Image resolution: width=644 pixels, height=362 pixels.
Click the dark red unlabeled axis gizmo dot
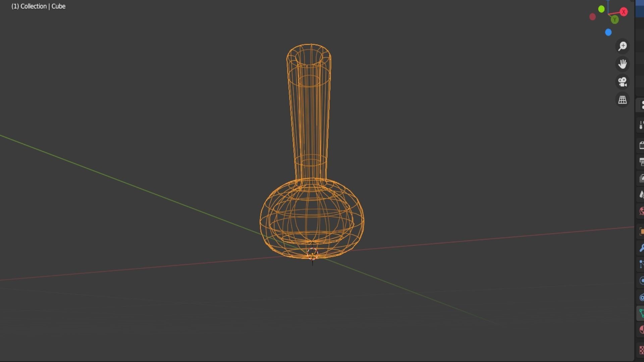(593, 17)
